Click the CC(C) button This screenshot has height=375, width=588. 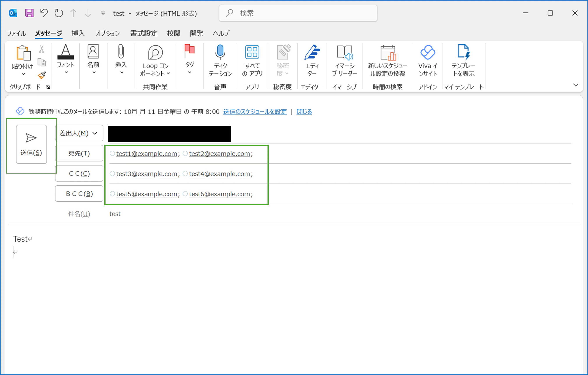click(79, 174)
